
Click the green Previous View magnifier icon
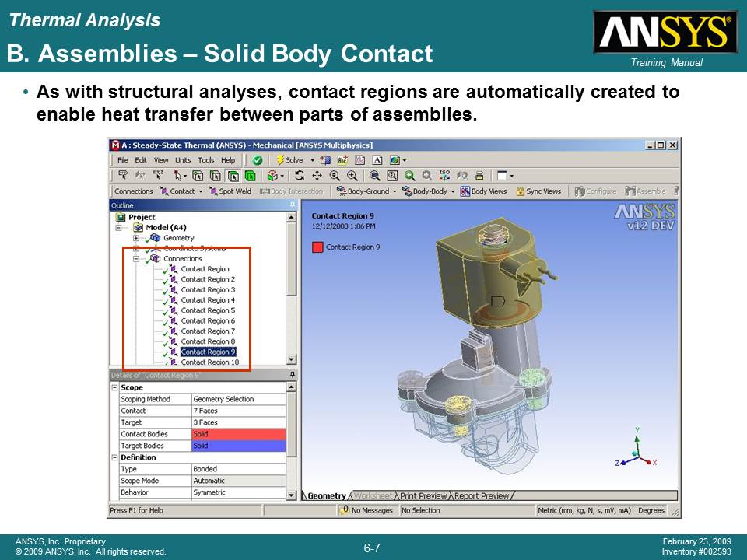(410, 177)
